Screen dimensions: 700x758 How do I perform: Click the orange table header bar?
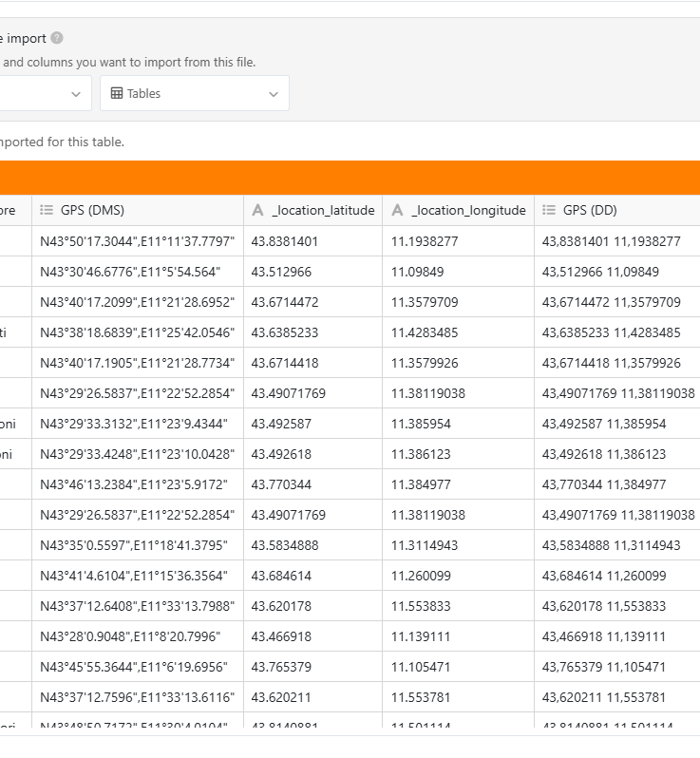350,178
